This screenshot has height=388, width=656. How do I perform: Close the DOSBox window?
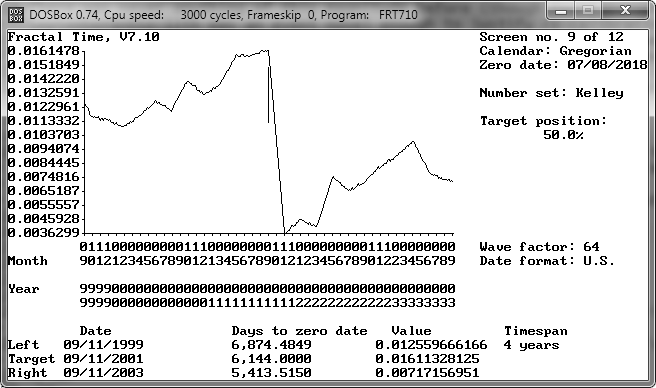click(625, 11)
